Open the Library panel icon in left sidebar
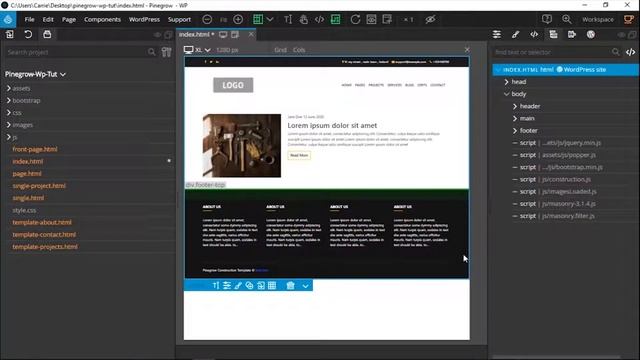The width and height of the screenshot is (640, 360). click(x=10, y=34)
